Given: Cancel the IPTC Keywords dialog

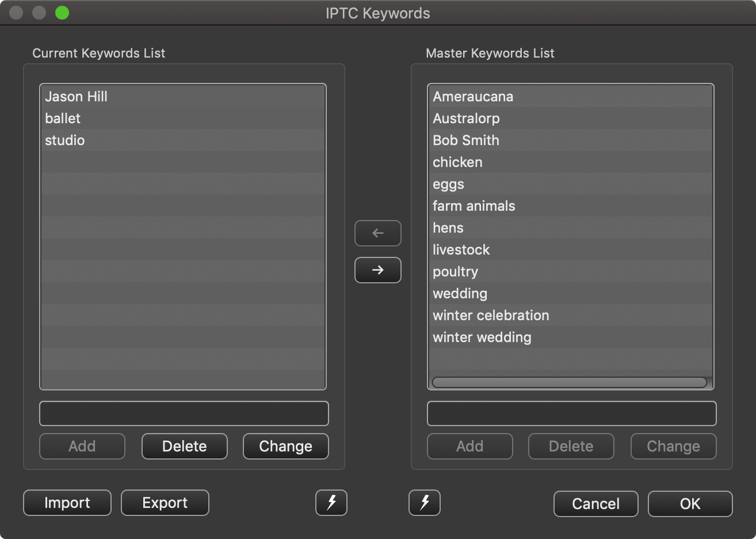Looking at the screenshot, I should [x=596, y=504].
